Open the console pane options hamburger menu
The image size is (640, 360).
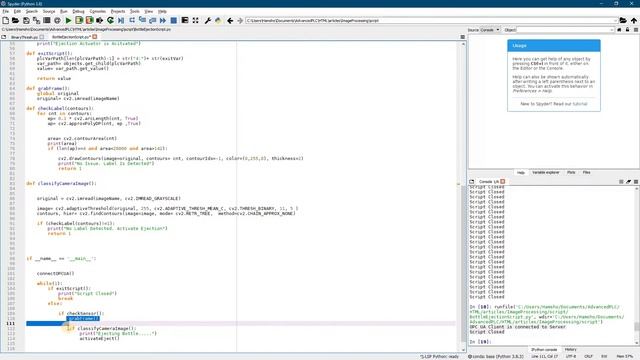click(636, 182)
